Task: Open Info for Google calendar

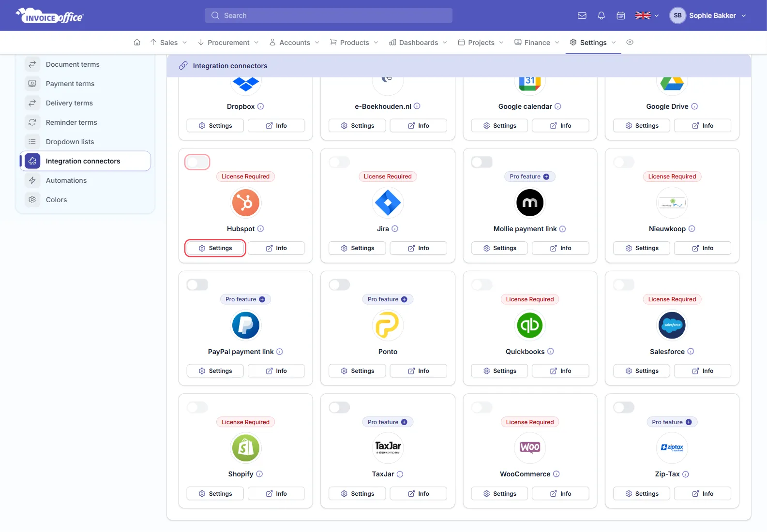Action: coord(560,126)
